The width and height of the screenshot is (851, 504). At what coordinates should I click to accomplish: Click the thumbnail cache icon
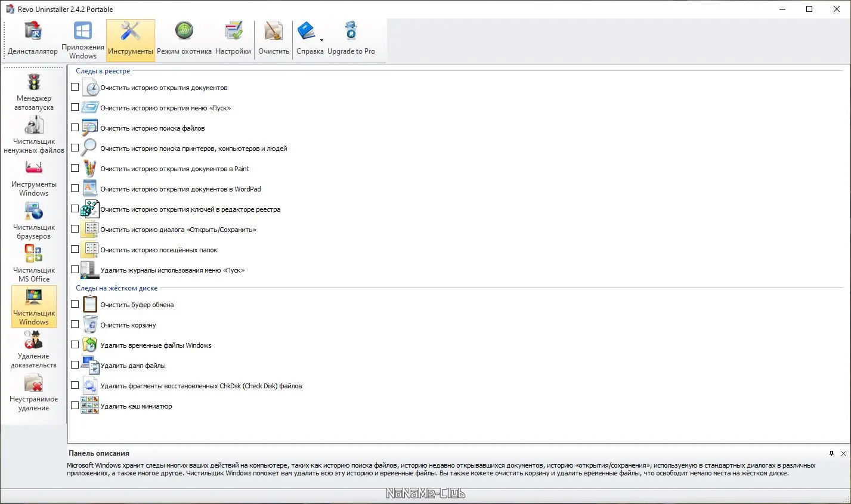tap(90, 406)
